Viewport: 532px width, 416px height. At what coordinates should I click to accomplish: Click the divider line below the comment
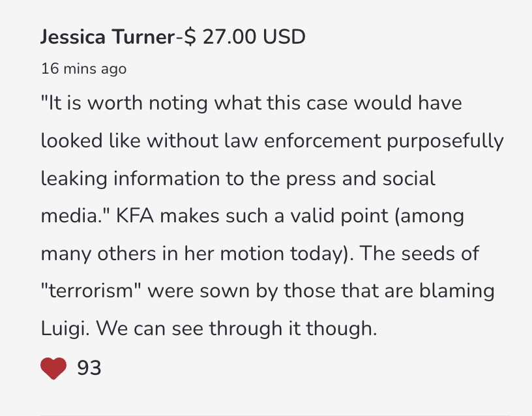click(275, 415)
